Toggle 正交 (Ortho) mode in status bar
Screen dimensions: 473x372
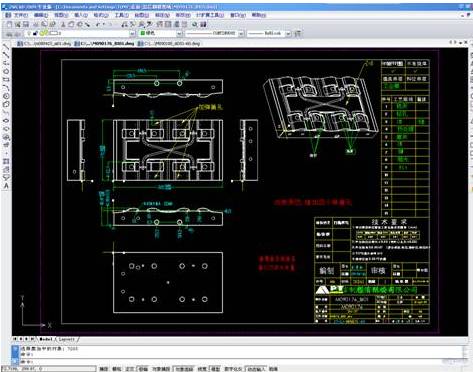point(129,369)
